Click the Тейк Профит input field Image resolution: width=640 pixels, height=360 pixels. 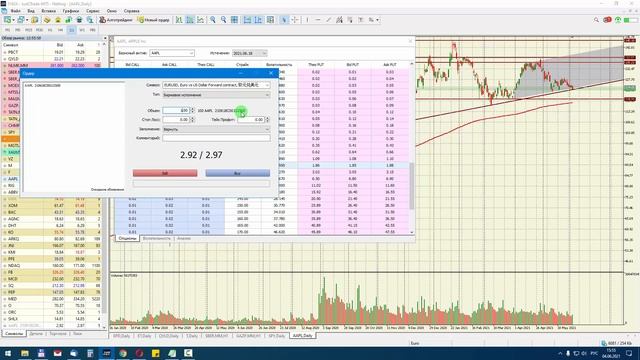click(x=251, y=120)
